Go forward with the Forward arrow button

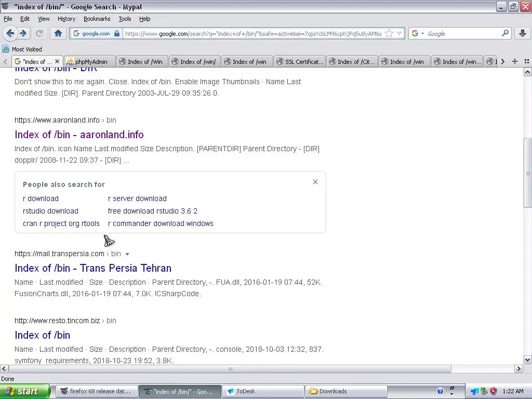click(x=23, y=33)
